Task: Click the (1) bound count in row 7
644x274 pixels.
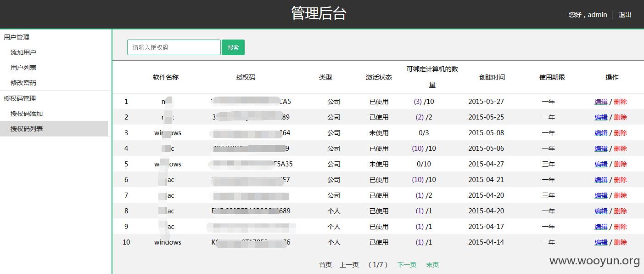Action: (420, 195)
